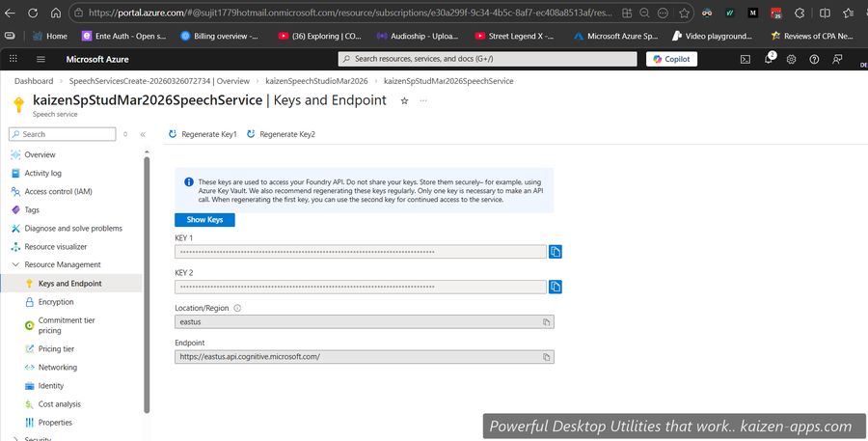Go to Dashboard breadcrumb

34,81
